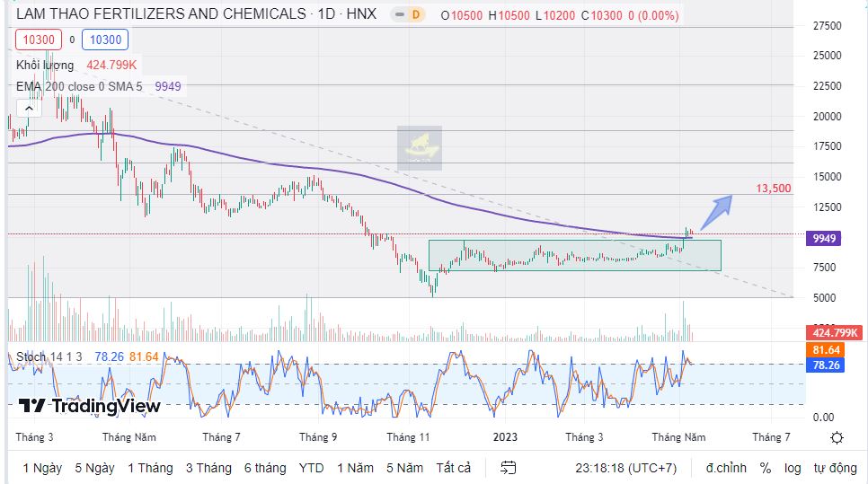Click the 0.00 stochastic axis label
Viewport: 868px width, 484px height.
(823, 417)
